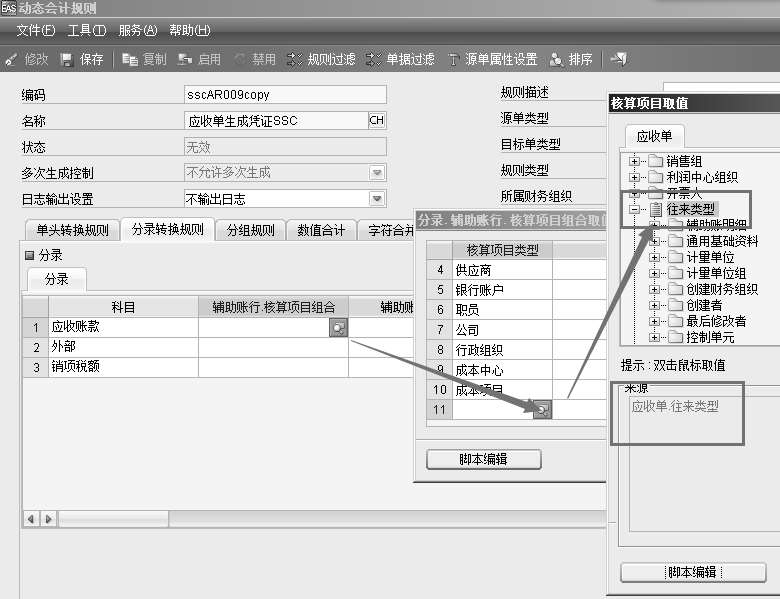The height and width of the screenshot is (599, 780).
Task: Expand the 创建财务组织 tree node
Action: [654, 289]
